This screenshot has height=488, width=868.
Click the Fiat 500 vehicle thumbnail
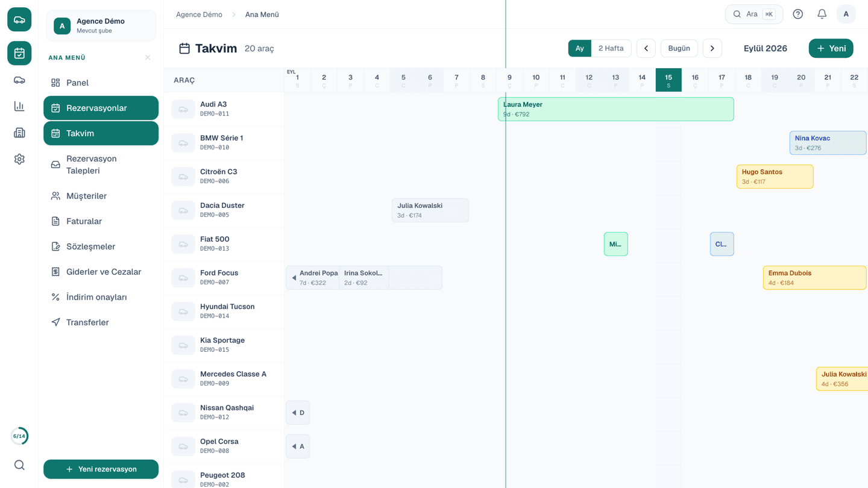pos(183,244)
